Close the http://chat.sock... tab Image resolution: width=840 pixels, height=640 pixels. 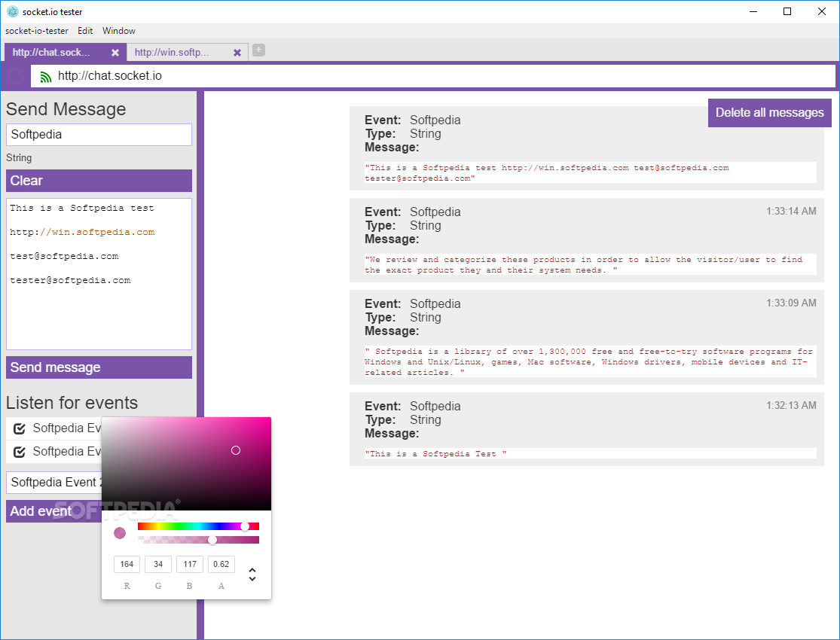tap(115, 53)
